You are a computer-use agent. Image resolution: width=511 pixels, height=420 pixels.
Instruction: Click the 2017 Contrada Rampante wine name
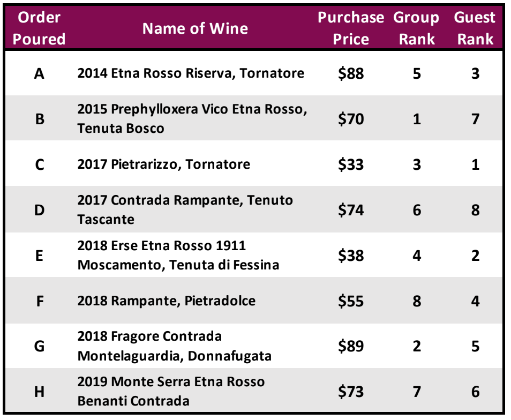tap(185, 209)
